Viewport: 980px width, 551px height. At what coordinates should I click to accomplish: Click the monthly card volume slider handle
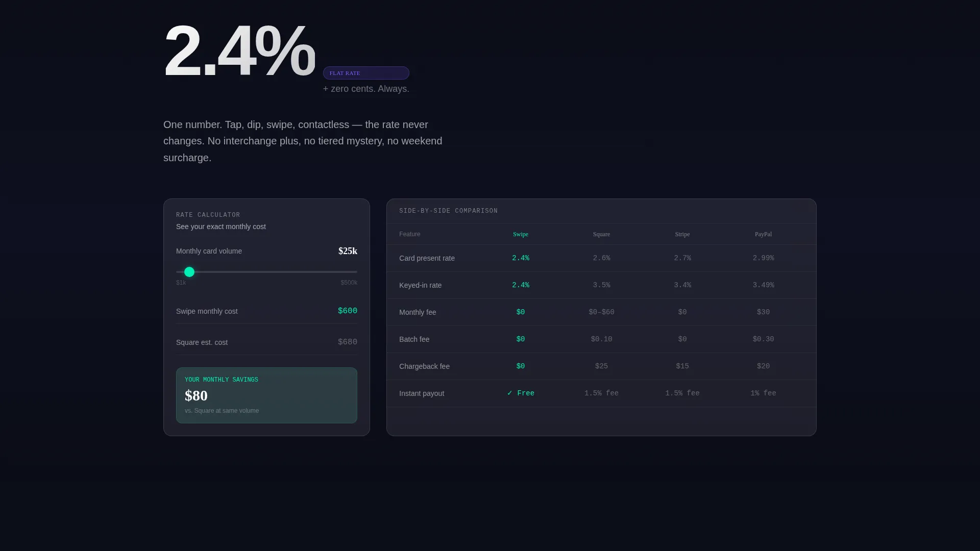[x=189, y=272]
